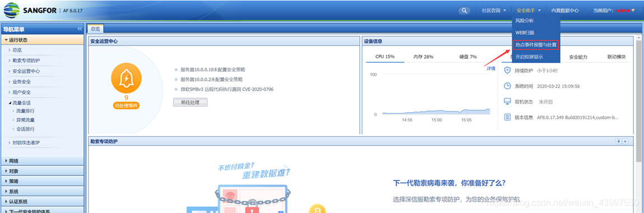Click event 服务器10.0.0.2未配置安全策略
The image size is (644, 213).
coord(211,79)
